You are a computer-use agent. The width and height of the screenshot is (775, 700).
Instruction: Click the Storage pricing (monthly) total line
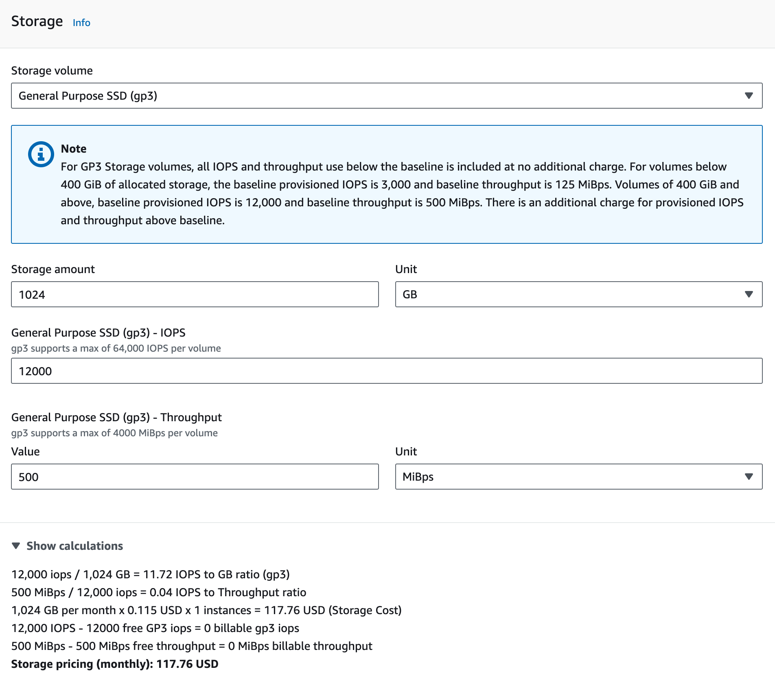click(115, 664)
